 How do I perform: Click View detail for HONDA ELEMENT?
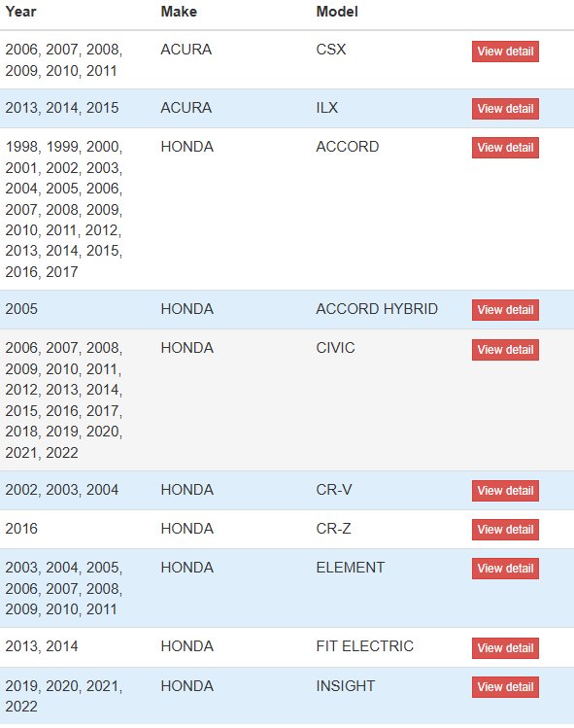pos(505,569)
